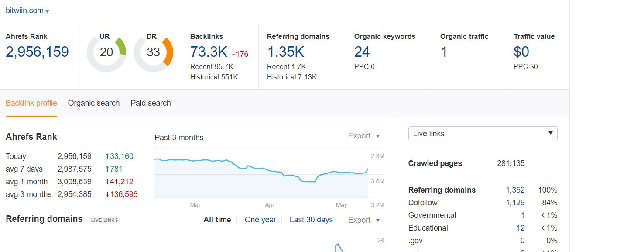Click the Recent 1.7K referring domains text
Image resolution: width=644 pixels, height=252 pixels.
(x=287, y=67)
